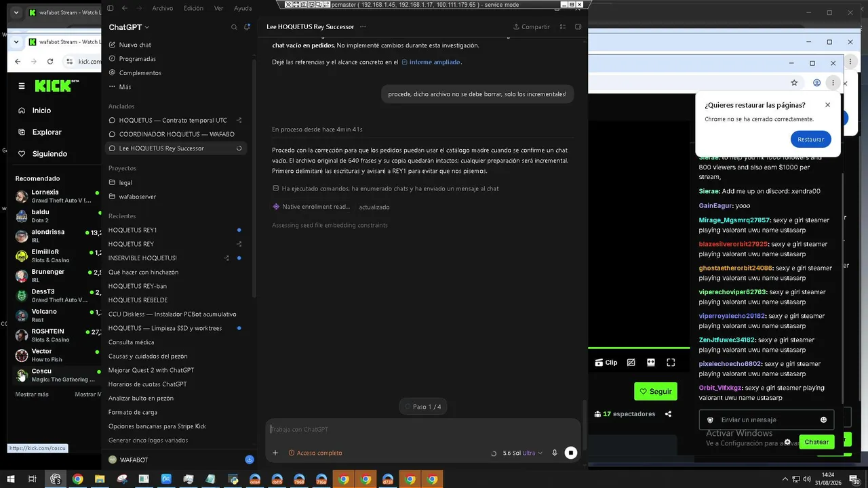Open the emoji picker in Kick chat
This screenshot has height=488, width=868.
click(x=823, y=420)
